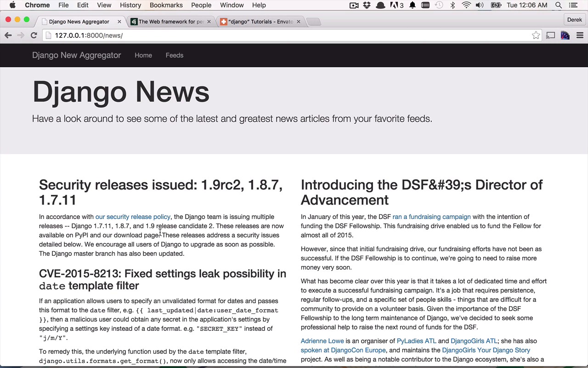Click the Django New Aggregator brand link

(77, 55)
